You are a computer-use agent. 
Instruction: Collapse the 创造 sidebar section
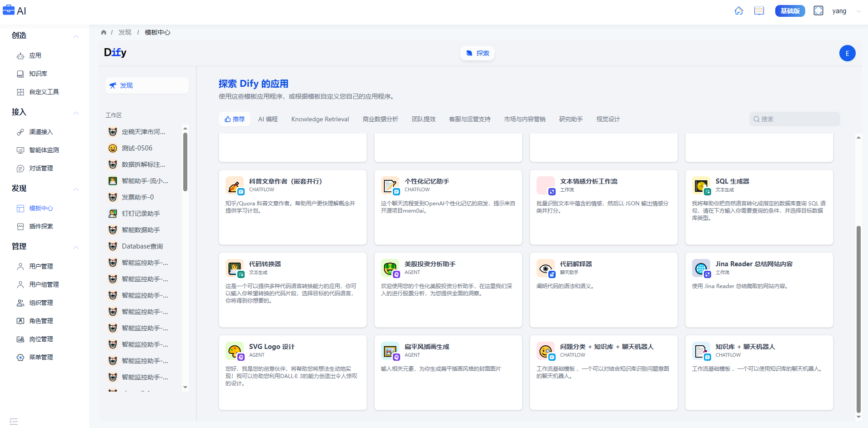click(x=76, y=36)
